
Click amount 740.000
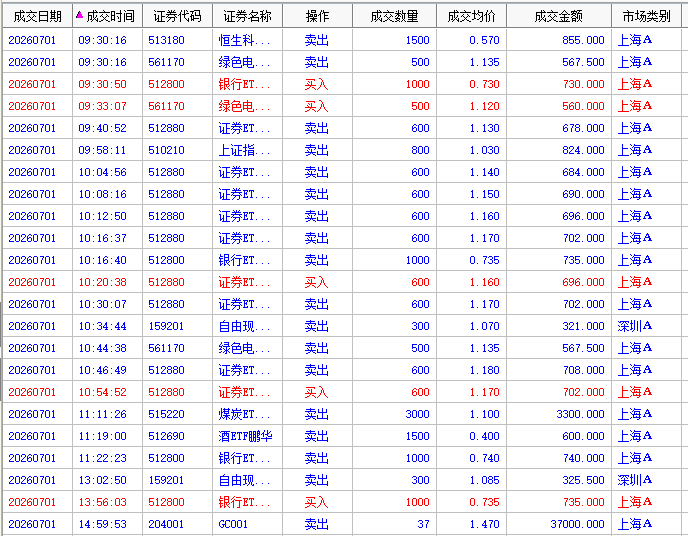pos(584,458)
